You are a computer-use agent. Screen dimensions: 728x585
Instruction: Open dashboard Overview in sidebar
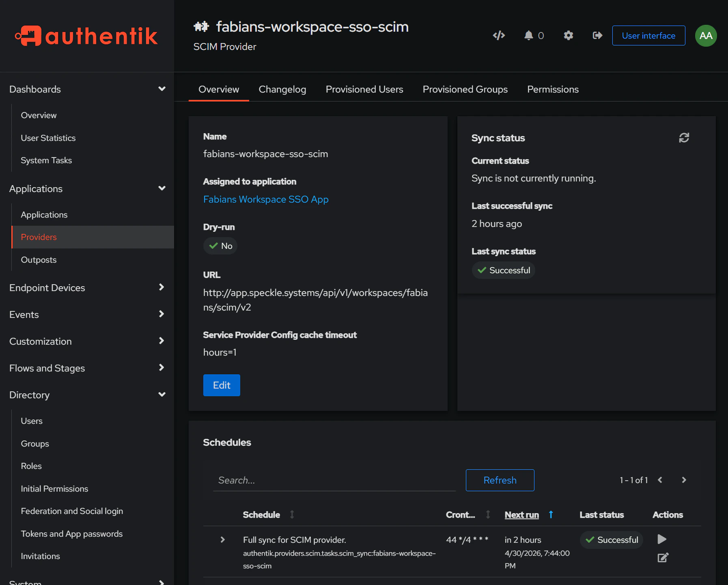click(x=39, y=115)
